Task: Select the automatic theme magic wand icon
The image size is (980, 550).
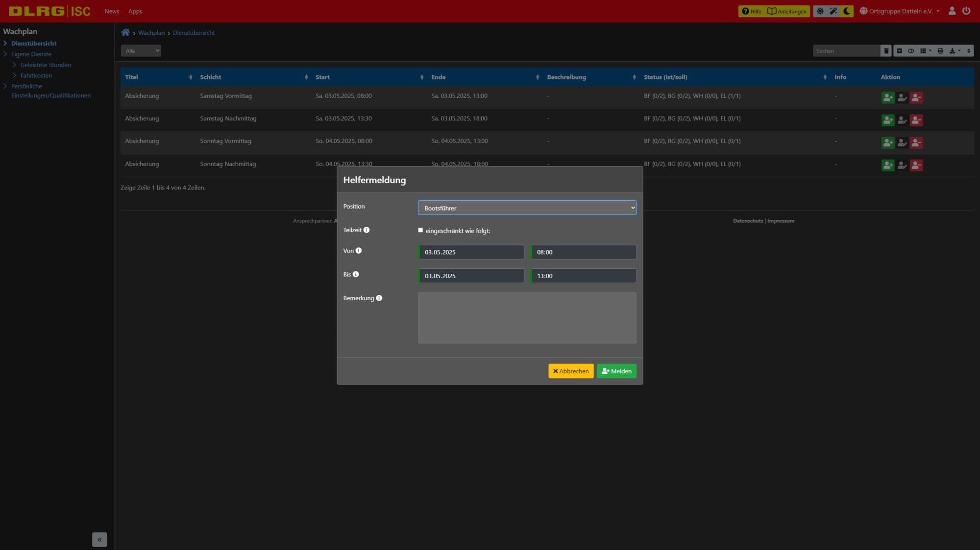Action: click(833, 11)
